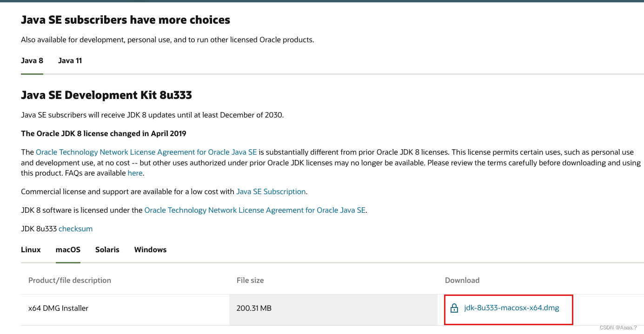Click the lock icon beside the download
This screenshot has height=334, width=644.
click(x=454, y=308)
